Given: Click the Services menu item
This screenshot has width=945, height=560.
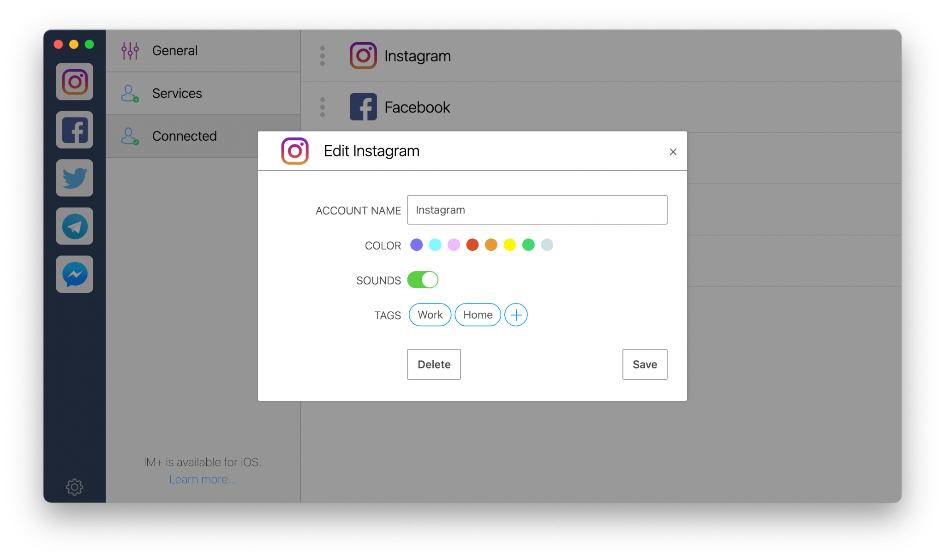Looking at the screenshot, I should click(x=177, y=93).
